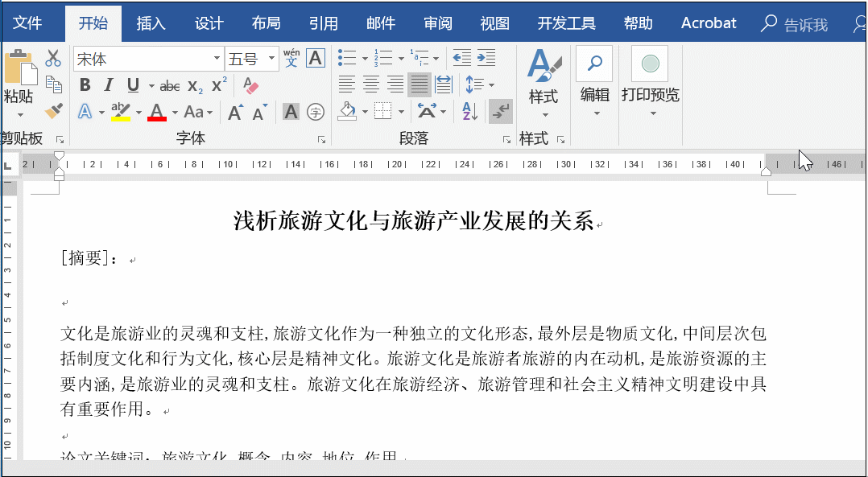Increase font size with larger A

235,113
